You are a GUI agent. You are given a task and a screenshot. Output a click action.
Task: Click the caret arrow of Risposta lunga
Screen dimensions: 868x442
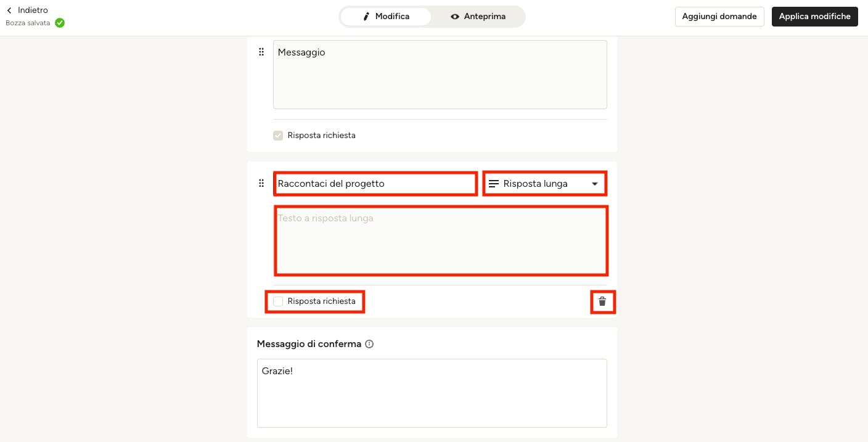595,184
